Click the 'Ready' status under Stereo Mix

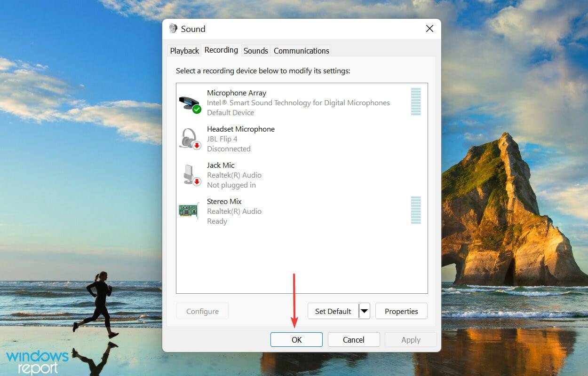point(217,221)
